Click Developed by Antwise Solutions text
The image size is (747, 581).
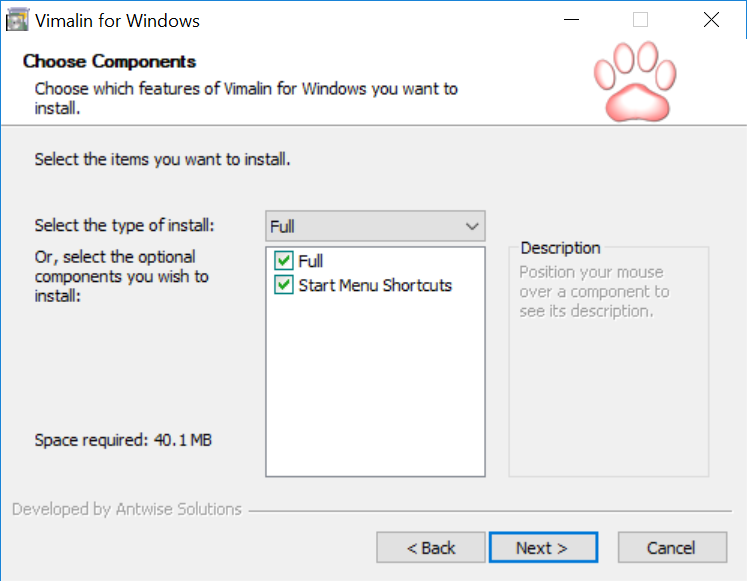[127, 509]
